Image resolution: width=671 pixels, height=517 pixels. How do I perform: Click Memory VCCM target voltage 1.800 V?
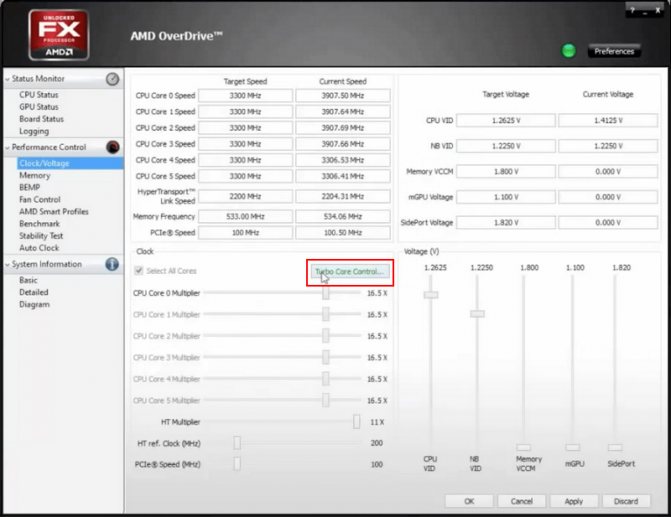tap(506, 172)
